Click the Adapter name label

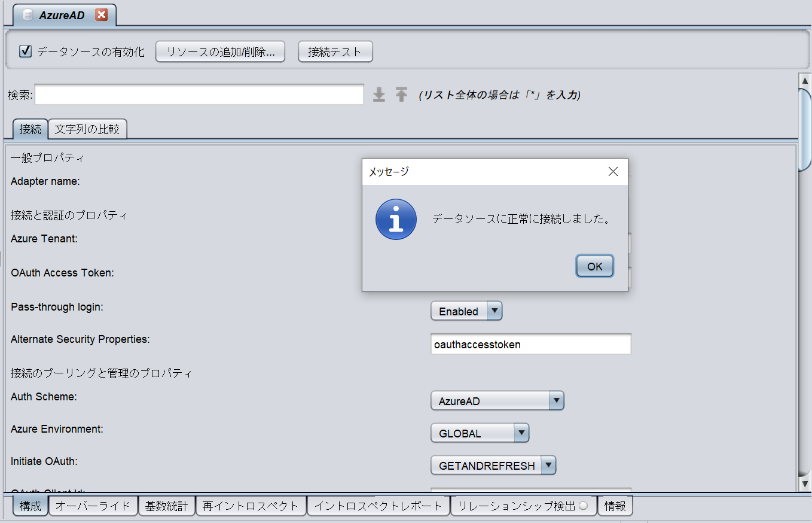(45, 181)
